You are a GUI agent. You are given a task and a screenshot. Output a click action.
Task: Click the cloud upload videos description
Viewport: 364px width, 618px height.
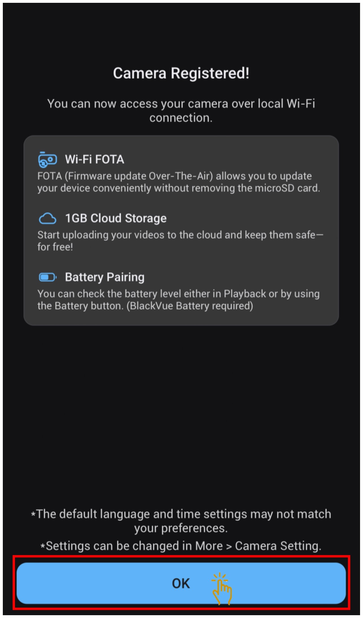point(180,235)
